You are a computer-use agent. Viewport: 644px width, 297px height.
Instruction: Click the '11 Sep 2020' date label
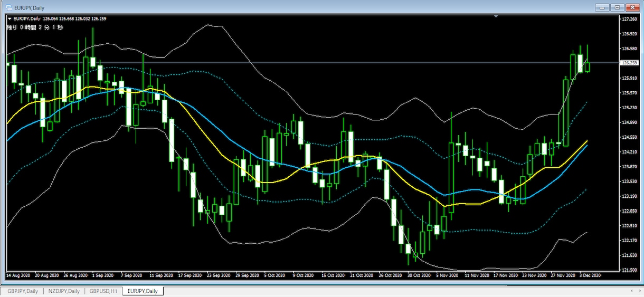[160, 275]
